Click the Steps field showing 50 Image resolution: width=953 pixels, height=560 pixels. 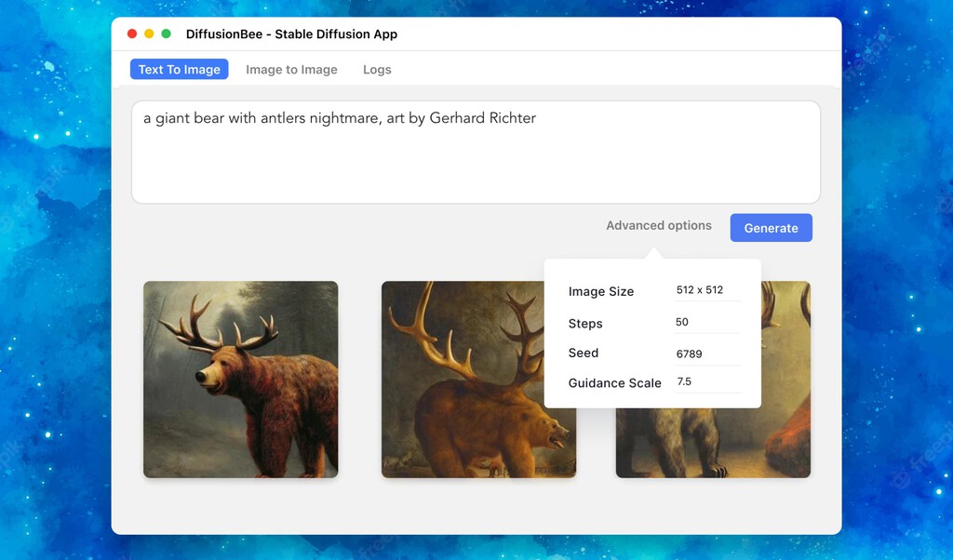[705, 321]
